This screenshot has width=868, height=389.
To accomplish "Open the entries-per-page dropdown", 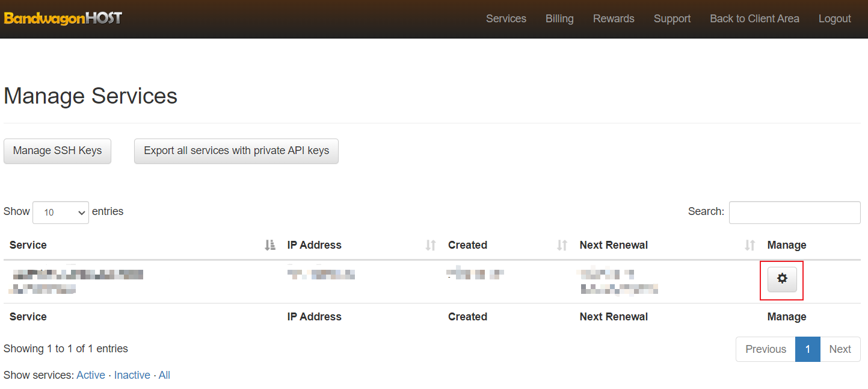I will [61, 213].
